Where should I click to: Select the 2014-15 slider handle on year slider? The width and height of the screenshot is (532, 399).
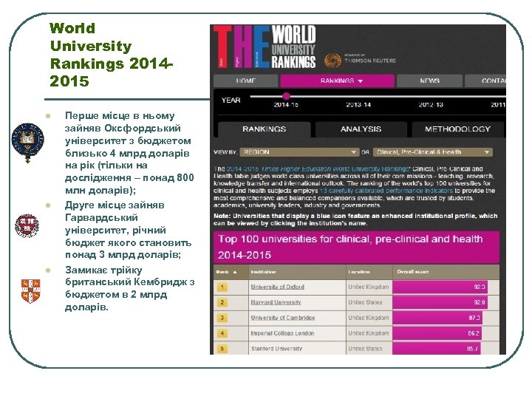click(x=286, y=96)
